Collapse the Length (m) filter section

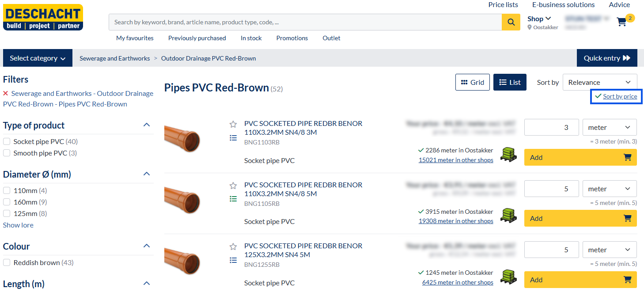[x=147, y=284]
